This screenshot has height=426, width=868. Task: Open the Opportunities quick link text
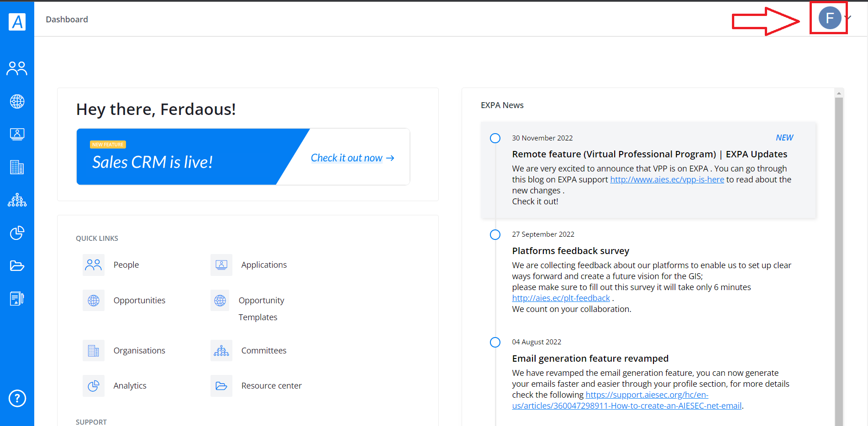coord(139,301)
